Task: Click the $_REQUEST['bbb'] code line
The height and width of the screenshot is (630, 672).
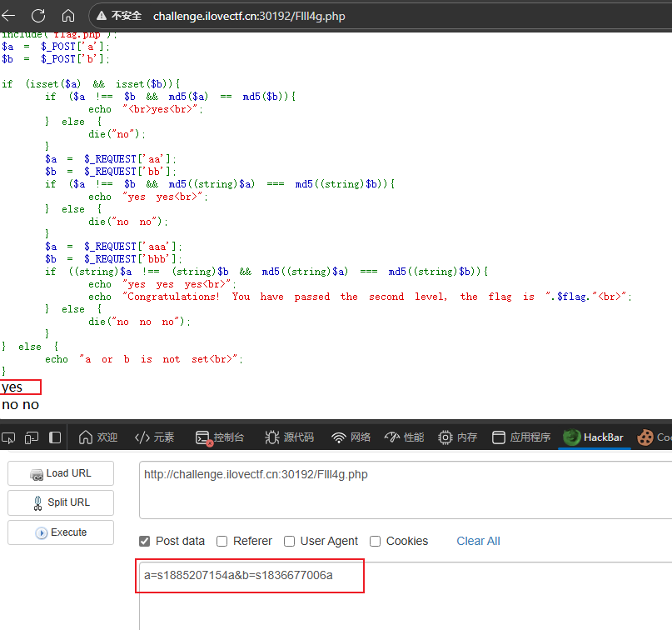Action: click(x=113, y=259)
